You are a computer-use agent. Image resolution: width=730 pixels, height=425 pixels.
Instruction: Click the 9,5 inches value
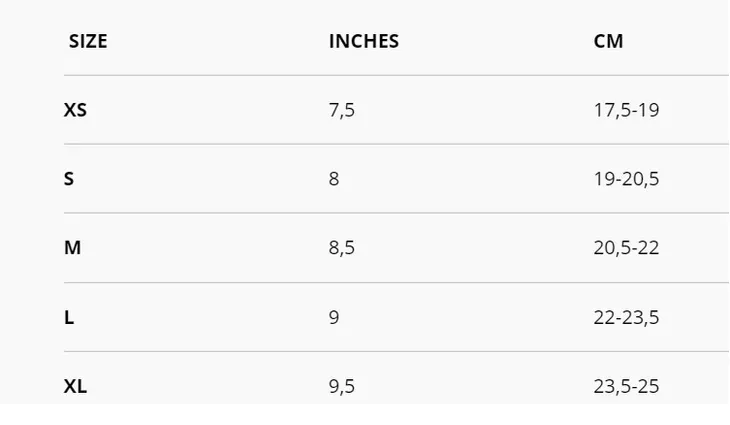[341, 386]
